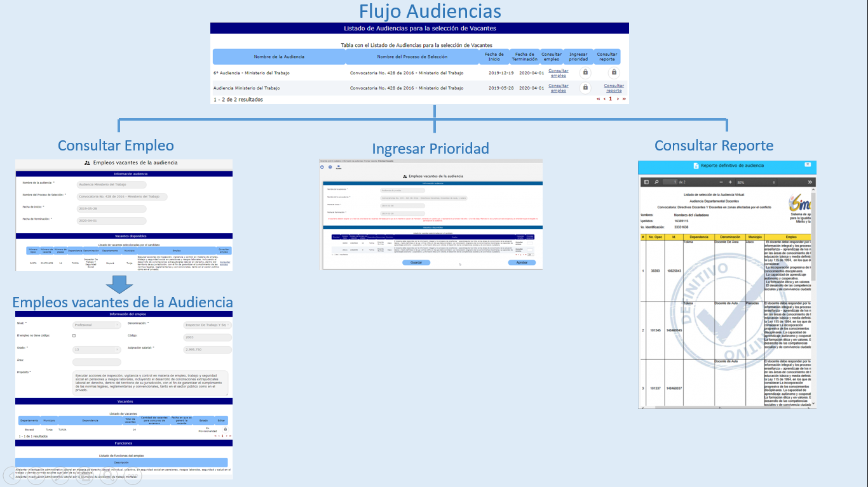Viewport: 868px width, 487px height.
Task: Toggle the PDF viewer sidebar icon
Action: point(647,182)
